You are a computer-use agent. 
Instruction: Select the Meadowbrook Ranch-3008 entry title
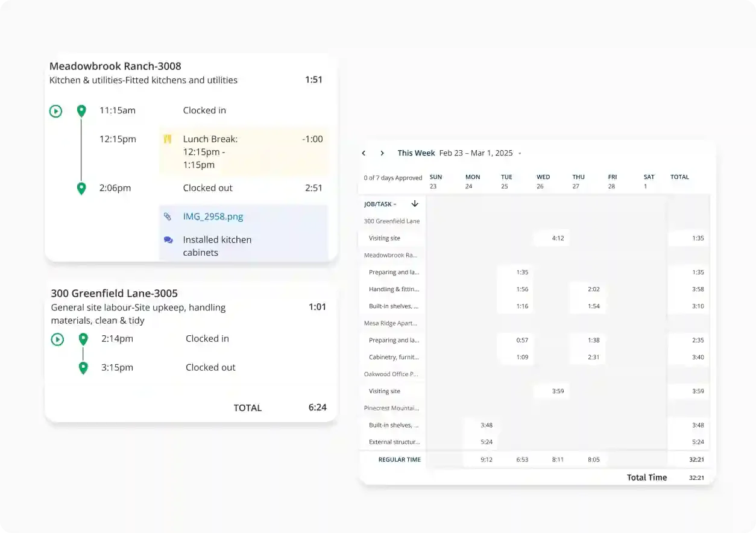115,66
